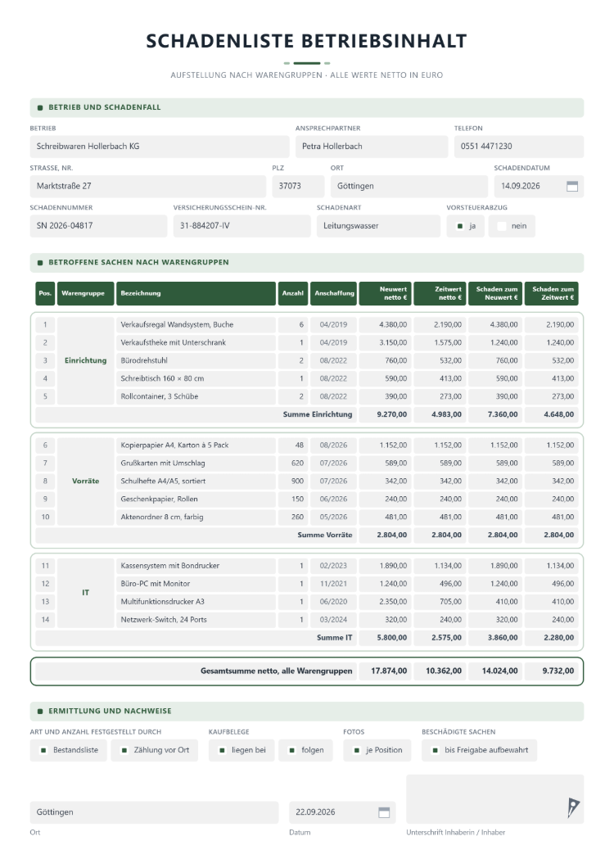Click the Betrieb field 'Schreibwaren Hollerbach KG'
The width and height of the screenshot is (614, 868).
point(160,147)
